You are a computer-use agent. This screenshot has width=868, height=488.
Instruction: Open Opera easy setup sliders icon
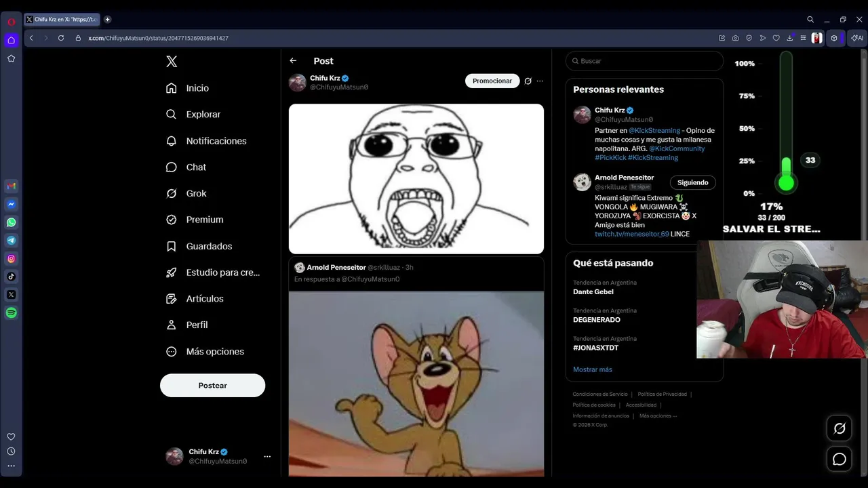click(803, 38)
